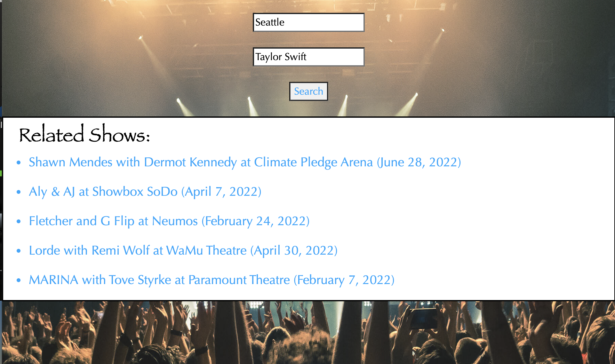Screen dimensions: 615x364
Task: Click the bullet beside the Shawn Mendes show
Action: click(19, 162)
